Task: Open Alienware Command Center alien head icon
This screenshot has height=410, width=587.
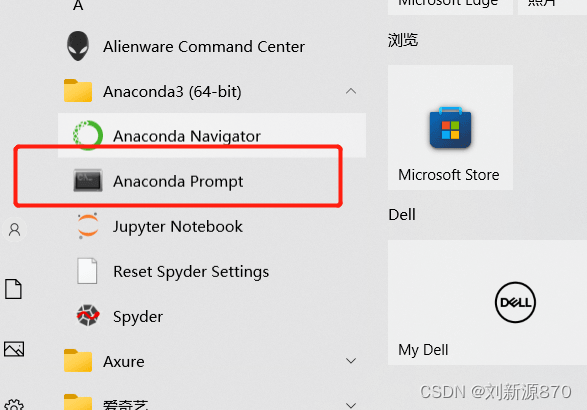Action: 78,46
